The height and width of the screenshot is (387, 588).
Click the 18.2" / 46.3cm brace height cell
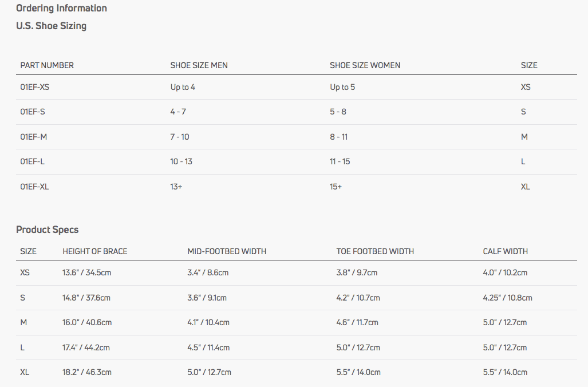pyautogui.click(x=87, y=372)
